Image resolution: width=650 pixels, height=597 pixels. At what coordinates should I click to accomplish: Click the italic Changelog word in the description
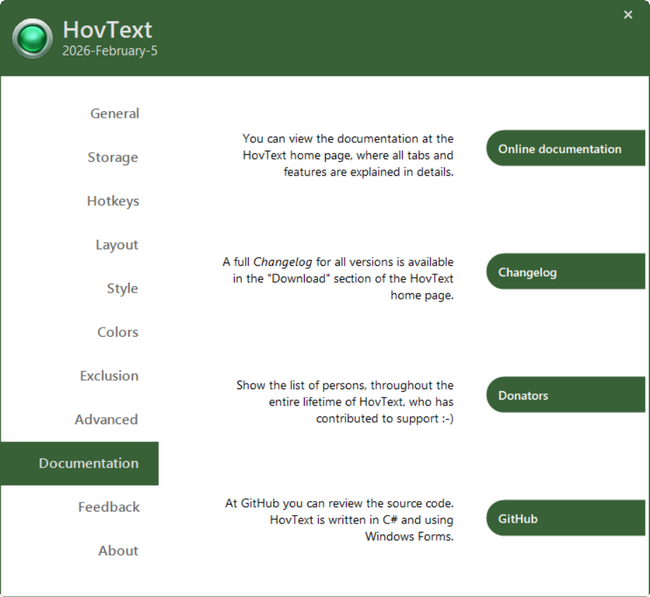[x=280, y=261]
